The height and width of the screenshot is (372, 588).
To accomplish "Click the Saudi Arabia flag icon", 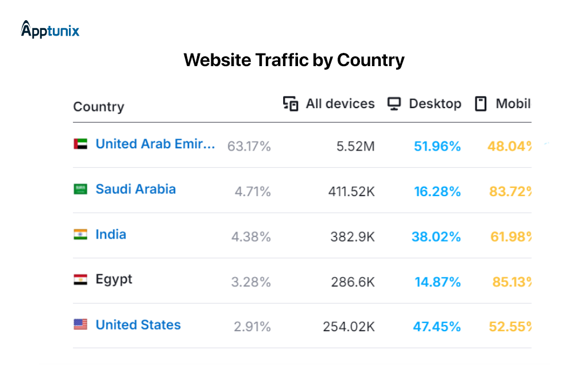I will tap(80, 189).
